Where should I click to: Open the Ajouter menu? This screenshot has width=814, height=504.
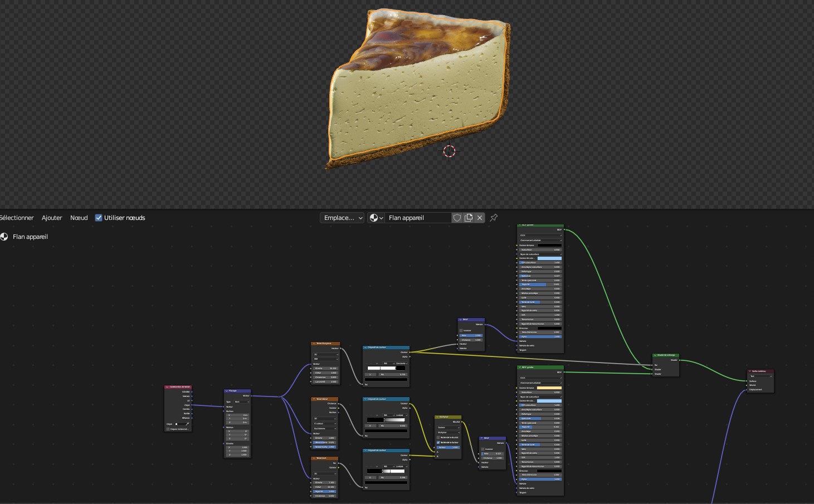(52, 218)
